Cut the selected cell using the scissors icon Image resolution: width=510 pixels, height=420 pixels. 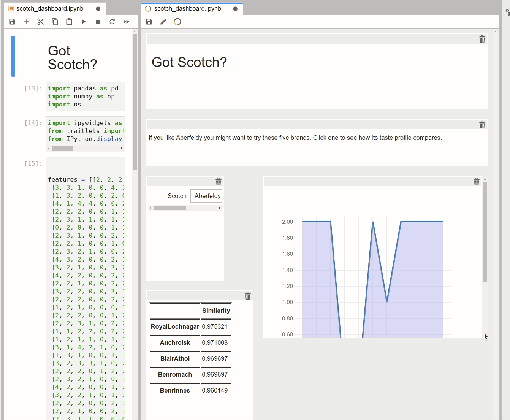(x=40, y=22)
